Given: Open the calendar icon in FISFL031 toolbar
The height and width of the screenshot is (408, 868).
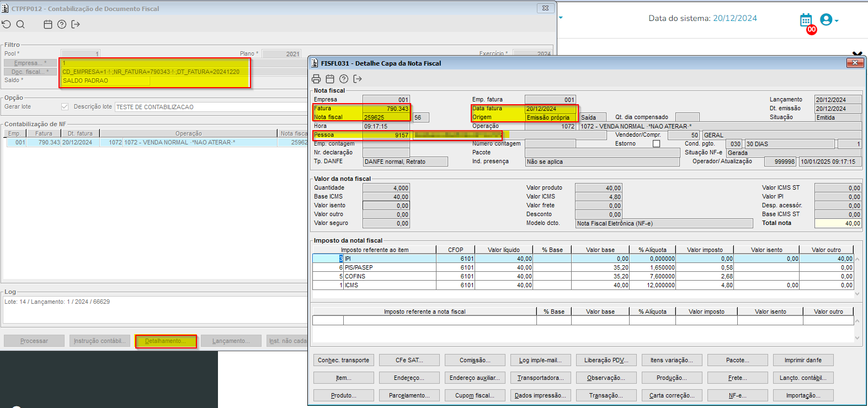Looking at the screenshot, I should point(330,79).
